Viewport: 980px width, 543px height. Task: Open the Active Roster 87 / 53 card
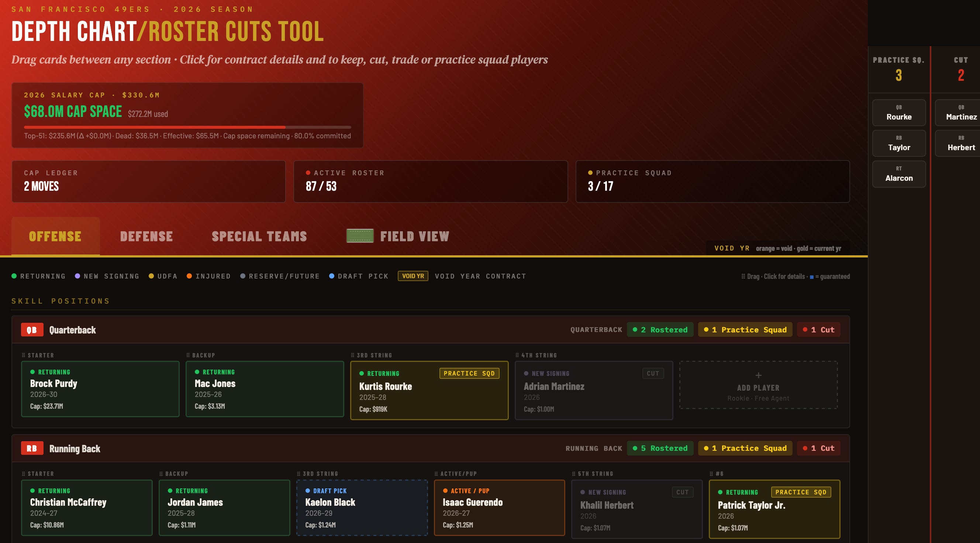click(x=430, y=181)
